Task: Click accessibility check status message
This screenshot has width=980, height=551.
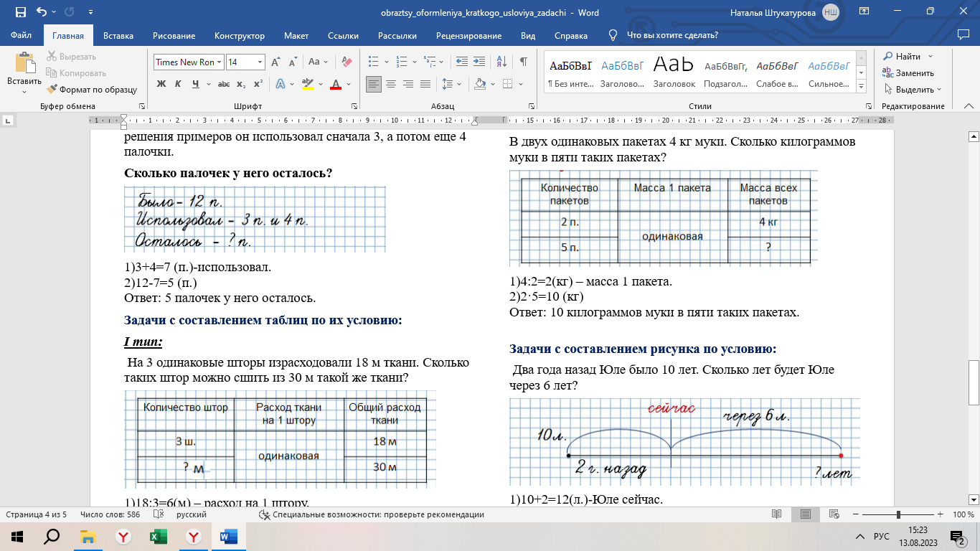Action: point(372,514)
